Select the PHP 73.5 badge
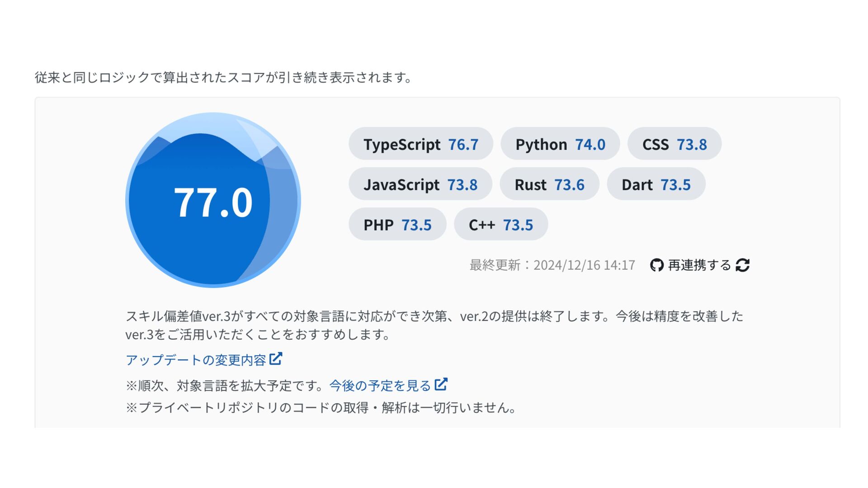This screenshot has width=868, height=488. pos(397,225)
